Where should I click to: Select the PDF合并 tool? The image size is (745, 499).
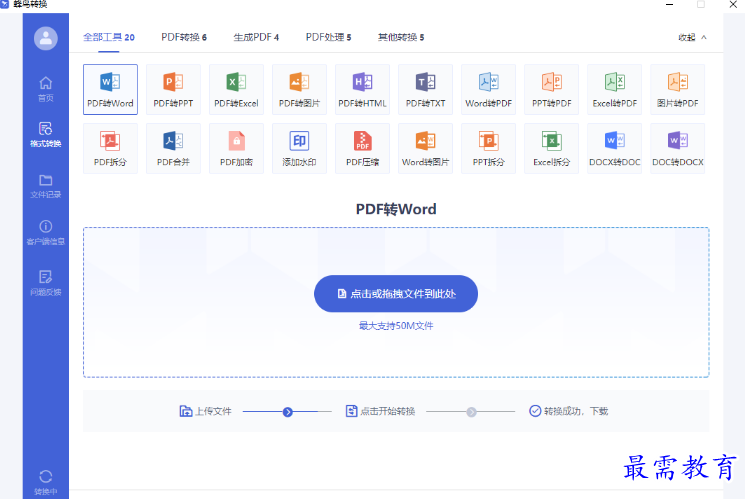click(173, 148)
